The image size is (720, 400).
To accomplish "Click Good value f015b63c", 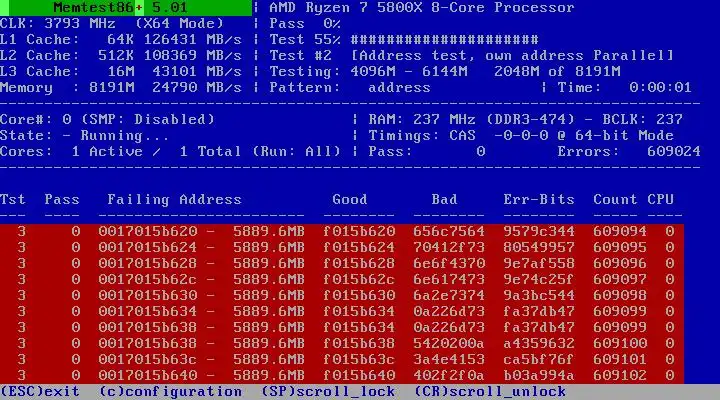I will [359, 359].
